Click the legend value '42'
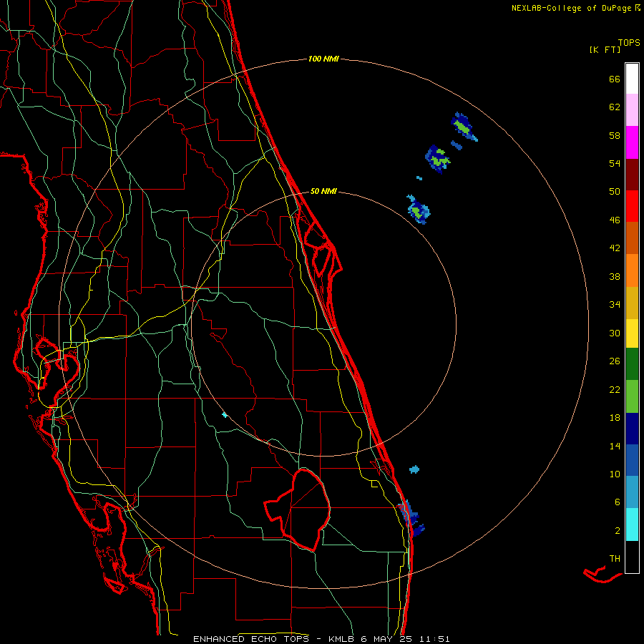This screenshot has height=644, width=644. click(615, 248)
